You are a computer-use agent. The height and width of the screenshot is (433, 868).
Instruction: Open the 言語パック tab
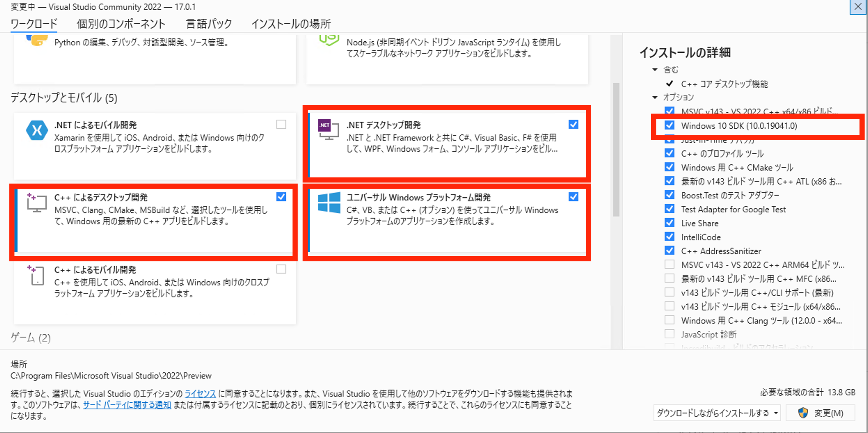coord(208,24)
